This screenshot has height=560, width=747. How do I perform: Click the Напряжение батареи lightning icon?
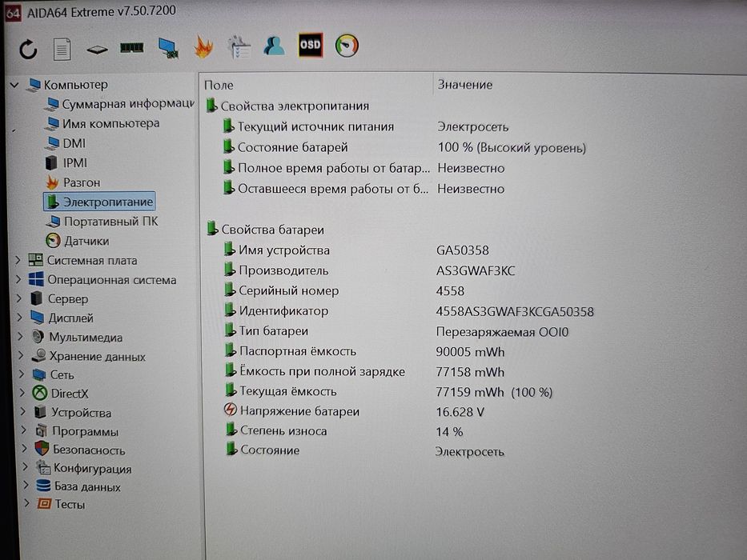click(231, 410)
